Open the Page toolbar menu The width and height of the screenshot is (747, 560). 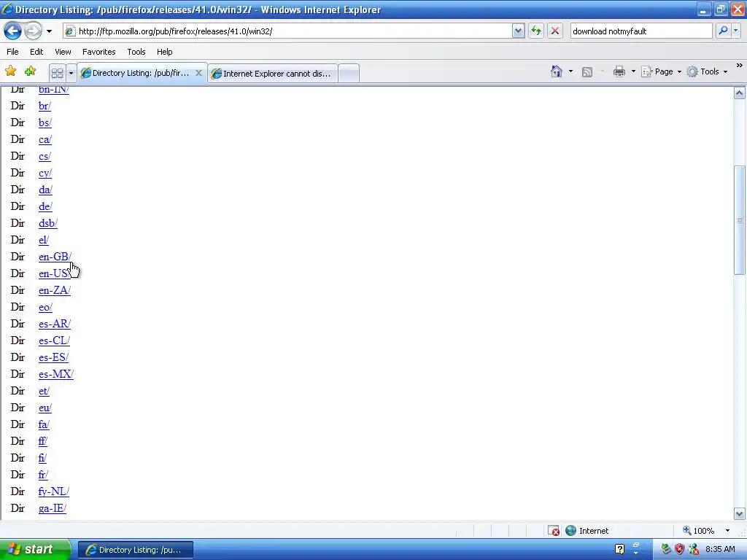tap(661, 71)
